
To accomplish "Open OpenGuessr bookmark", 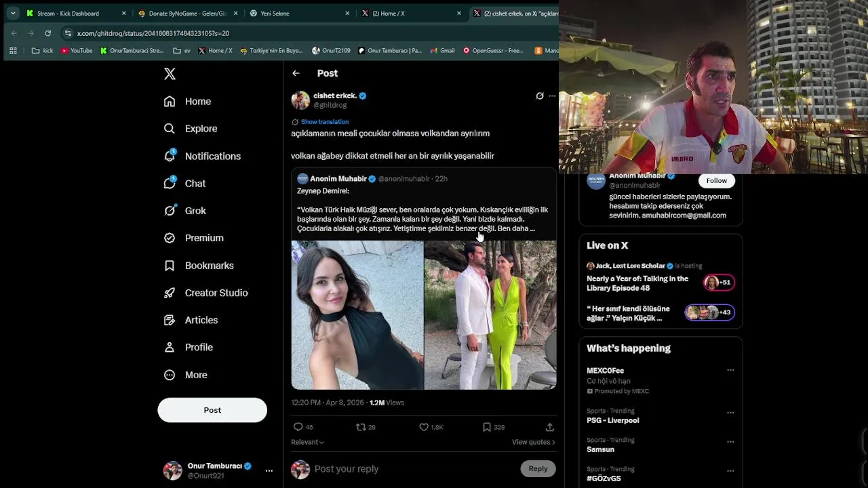I will point(493,50).
